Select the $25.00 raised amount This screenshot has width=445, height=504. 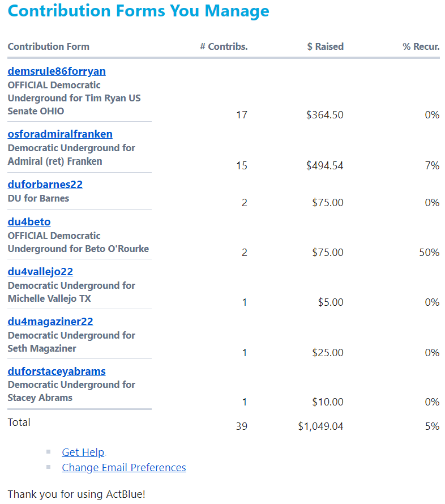(328, 353)
